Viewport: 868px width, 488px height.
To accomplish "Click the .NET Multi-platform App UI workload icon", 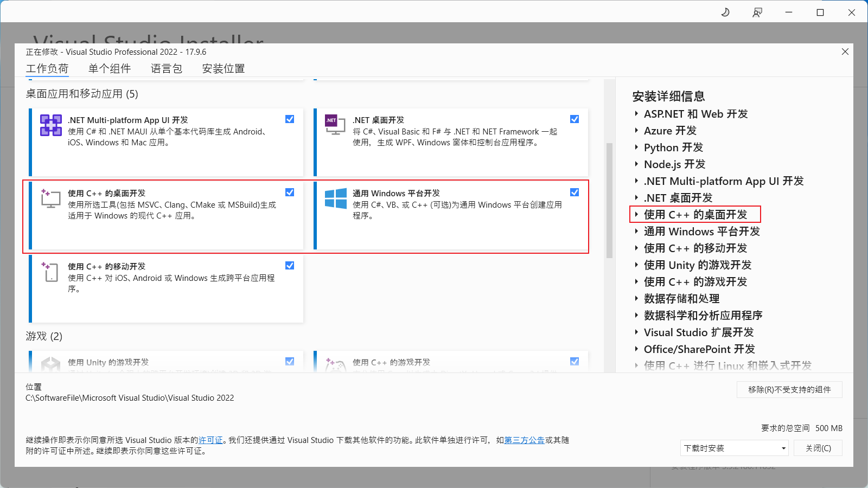I will [50, 125].
